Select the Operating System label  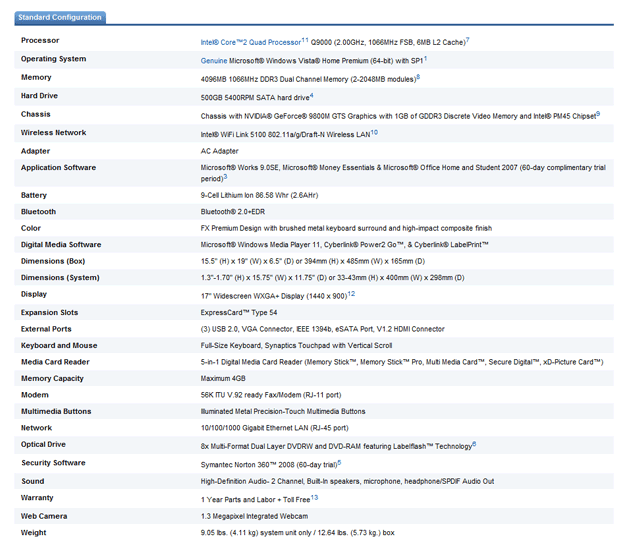click(x=53, y=59)
